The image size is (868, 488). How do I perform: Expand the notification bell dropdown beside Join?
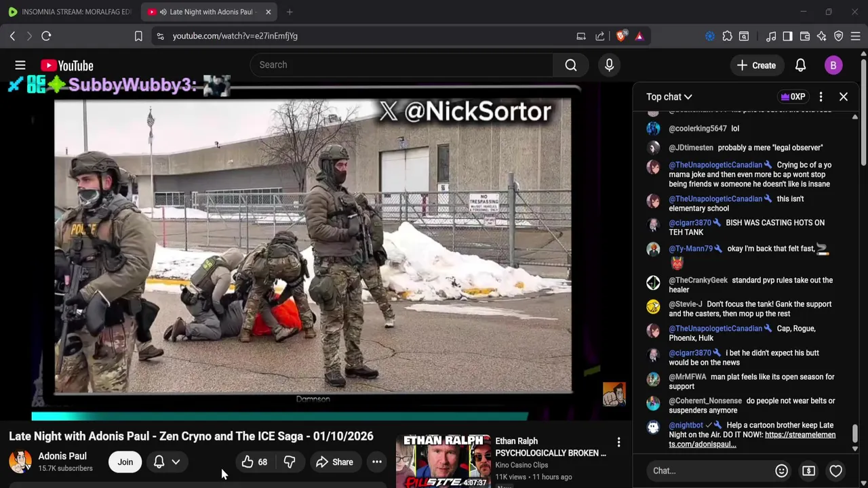pyautogui.click(x=176, y=462)
